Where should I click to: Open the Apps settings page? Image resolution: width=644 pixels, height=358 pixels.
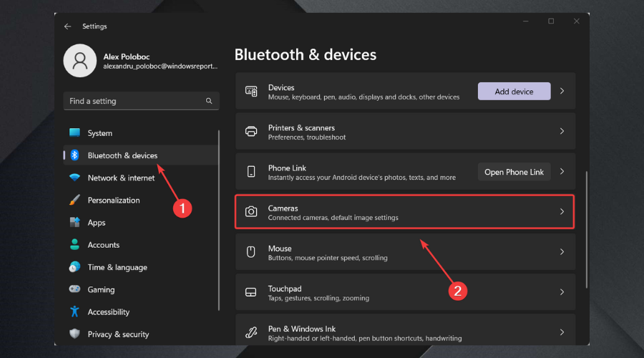click(x=141, y=222)
